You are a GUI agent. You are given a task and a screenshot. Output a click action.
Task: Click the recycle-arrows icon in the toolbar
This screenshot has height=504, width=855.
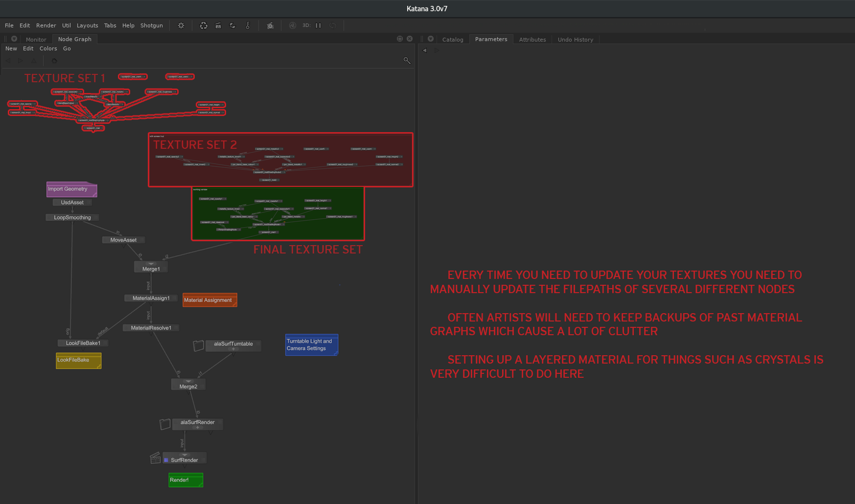click(204, 25)
